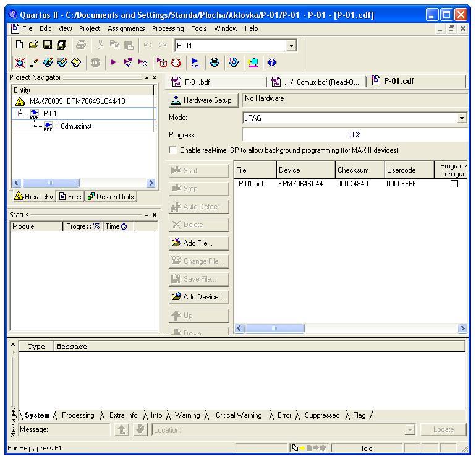
Task: Start Analysis & Synthesis checkmark play icon
Action: 128,62
